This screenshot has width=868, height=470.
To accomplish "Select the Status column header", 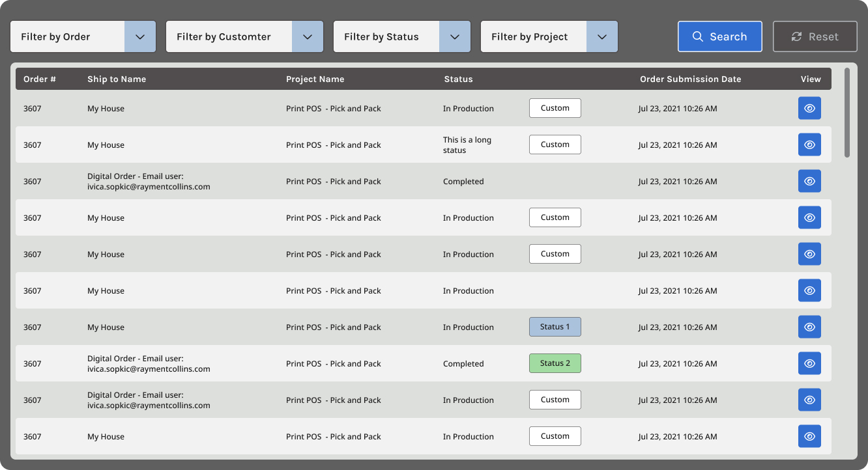I will click(x=459, y=79).
